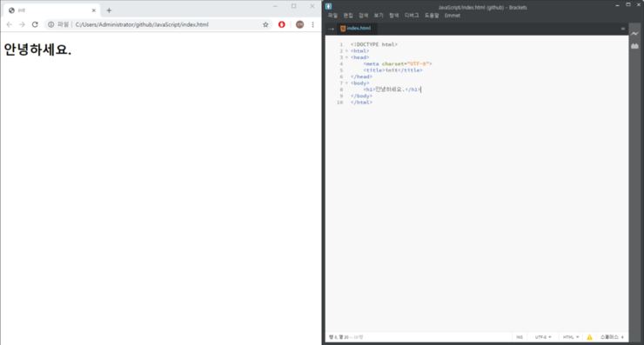Screen dimensions: 644x345
Task: Click the split view icon in Brackets tab bar
Action: (x=622, y=29)
